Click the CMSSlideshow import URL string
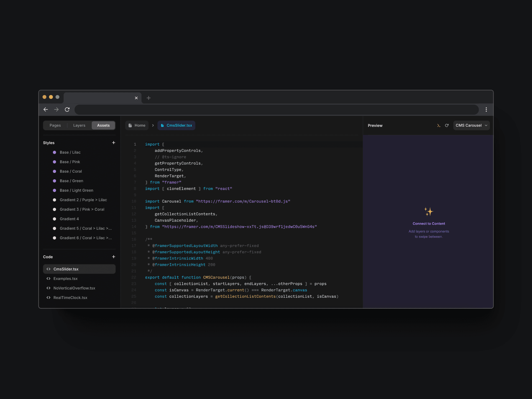532x399 pixels. click(239, 227)
